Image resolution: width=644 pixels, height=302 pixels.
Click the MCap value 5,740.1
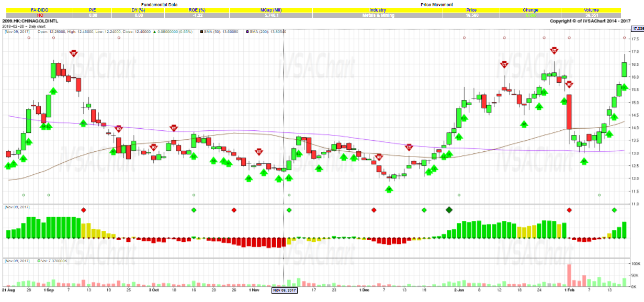[x=272, y=16]
